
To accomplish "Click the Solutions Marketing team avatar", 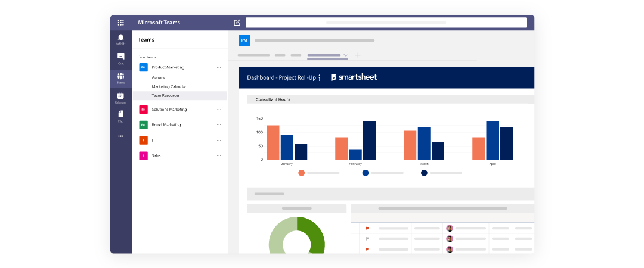I will pos(143,110).
